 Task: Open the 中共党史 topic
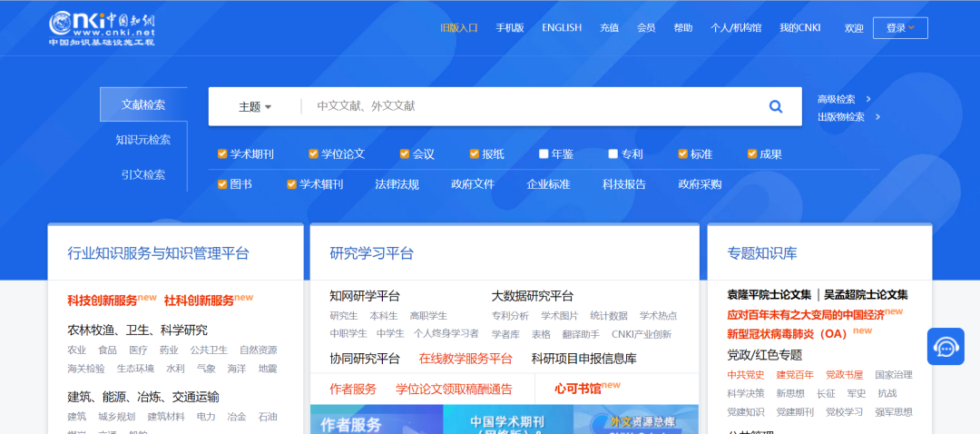click(746, 375)
